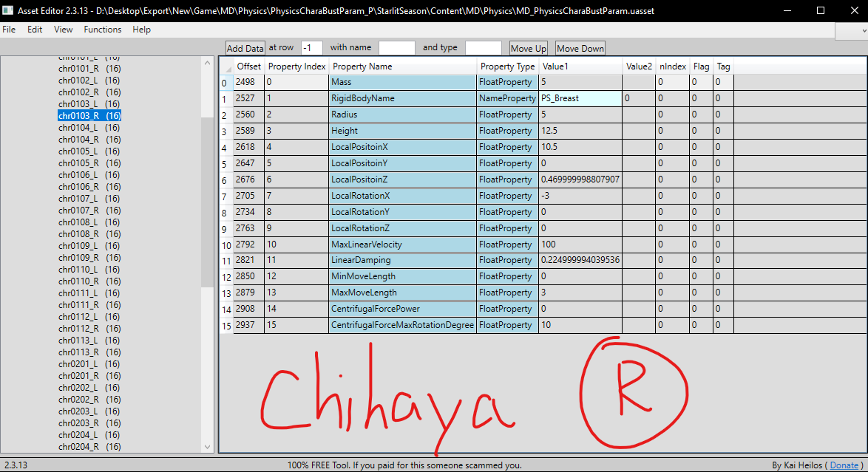The width and height of the screenshot is (868, 472).
Task: Click the nIndex column header
Action: 673,66
